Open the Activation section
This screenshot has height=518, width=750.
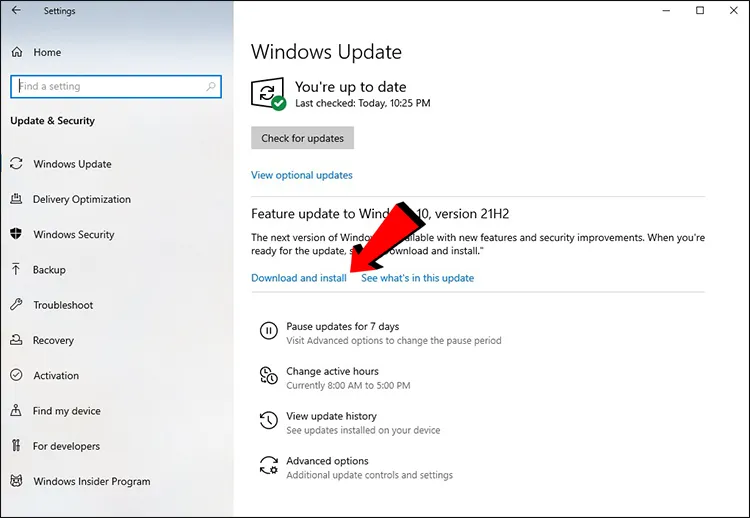pos(56,375)
